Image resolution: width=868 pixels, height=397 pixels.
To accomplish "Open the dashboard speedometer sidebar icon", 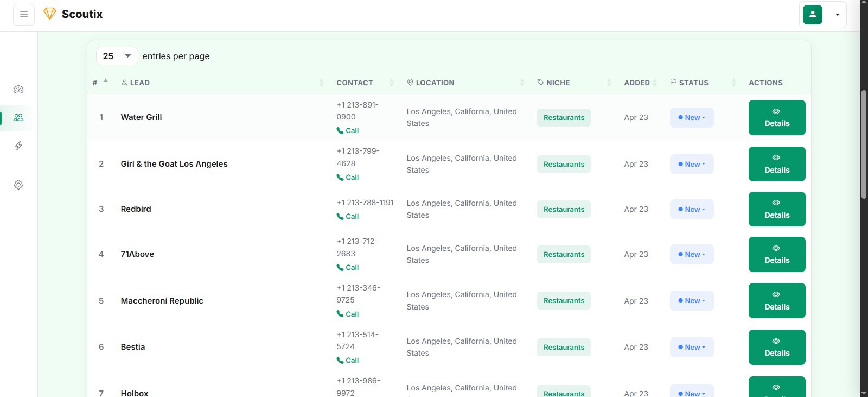I will tap(18, 89).
